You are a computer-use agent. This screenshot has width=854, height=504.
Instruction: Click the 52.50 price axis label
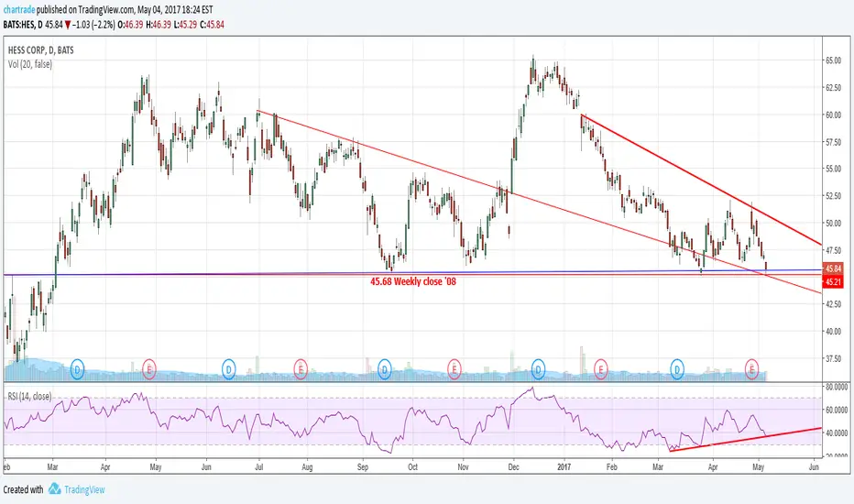click(833, 195)
